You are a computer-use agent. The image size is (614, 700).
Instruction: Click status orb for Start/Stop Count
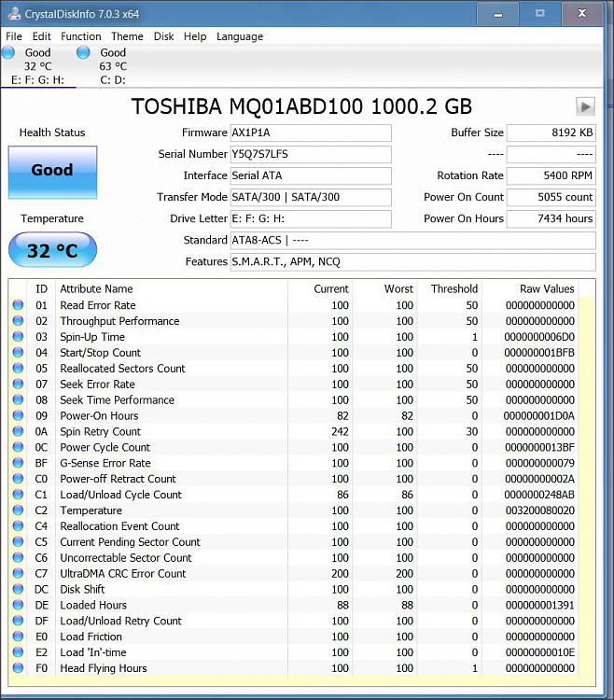click(18, 352)
